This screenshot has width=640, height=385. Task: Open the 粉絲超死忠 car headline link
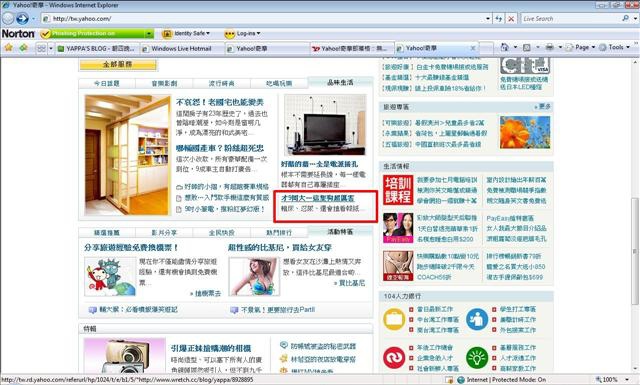[x=220, y=148]
